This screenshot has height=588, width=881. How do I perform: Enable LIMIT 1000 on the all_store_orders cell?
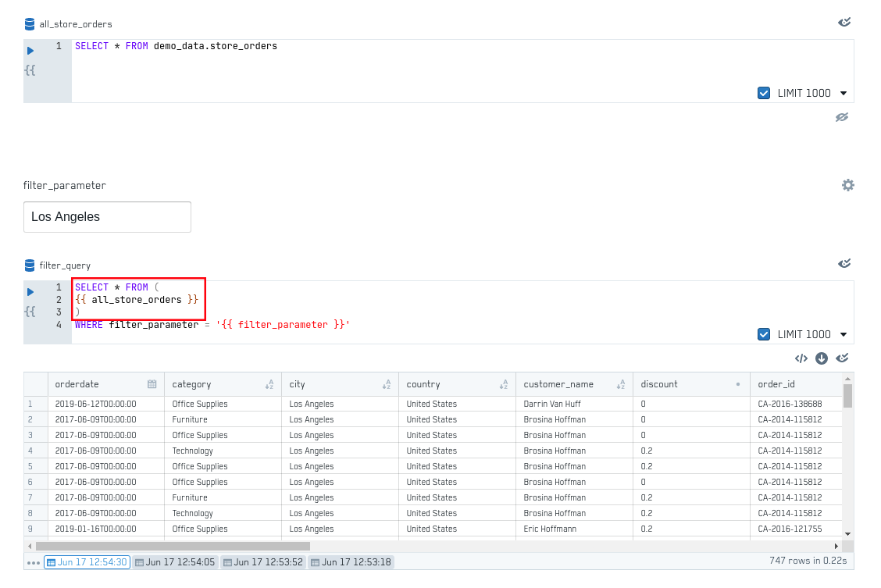[763, 92]
